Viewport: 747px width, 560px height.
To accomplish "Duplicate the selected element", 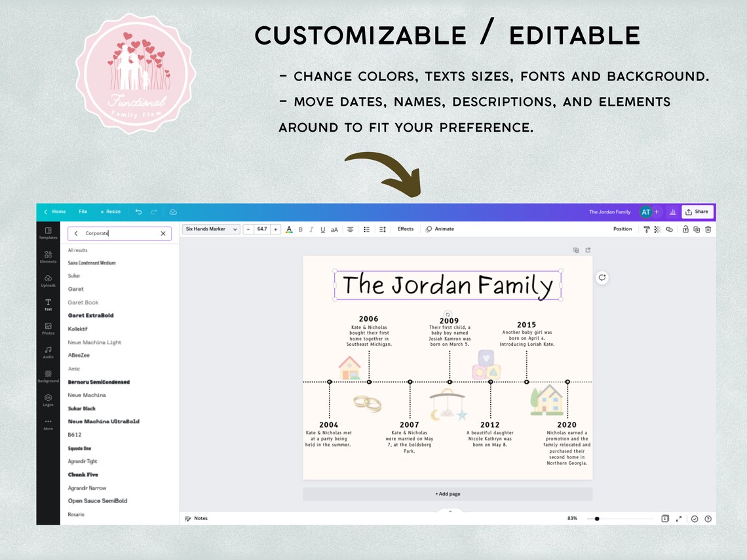I will click(x=697, y=229).
